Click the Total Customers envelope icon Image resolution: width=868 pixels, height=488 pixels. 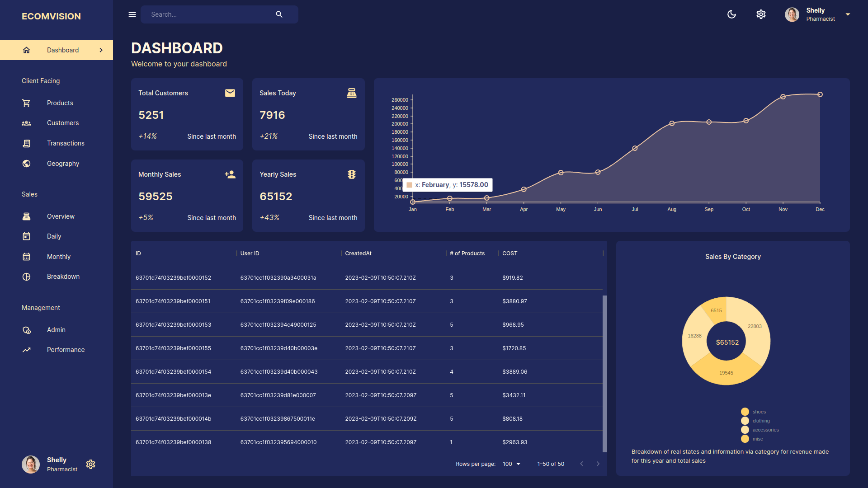(x=230, y=93)
